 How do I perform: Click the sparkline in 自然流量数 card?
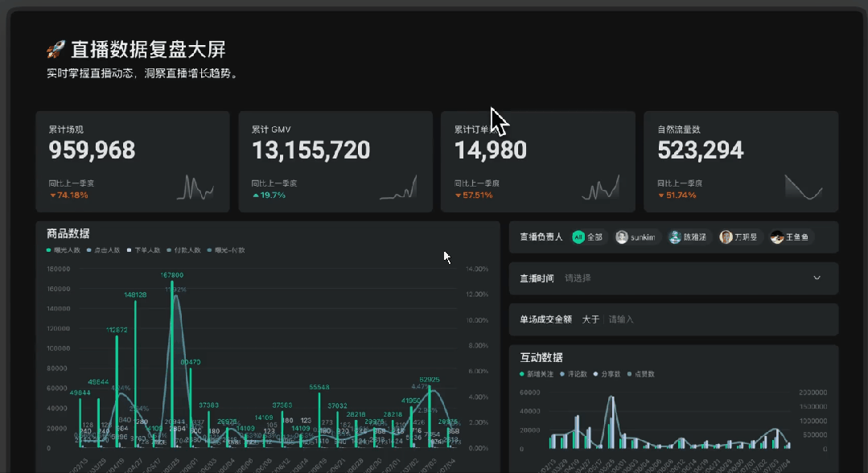[x=804, y=187]
